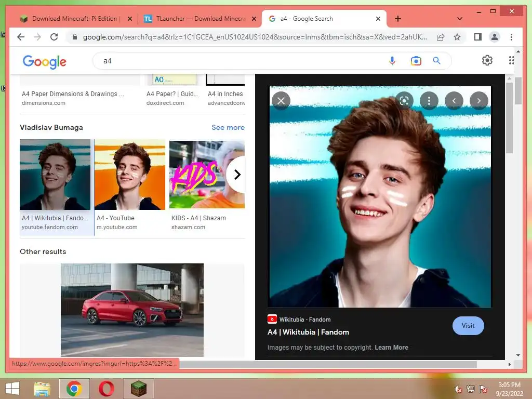Screen dimensions: 532x399
Task: Open Learn More copyright link
Action: (391, 348)
